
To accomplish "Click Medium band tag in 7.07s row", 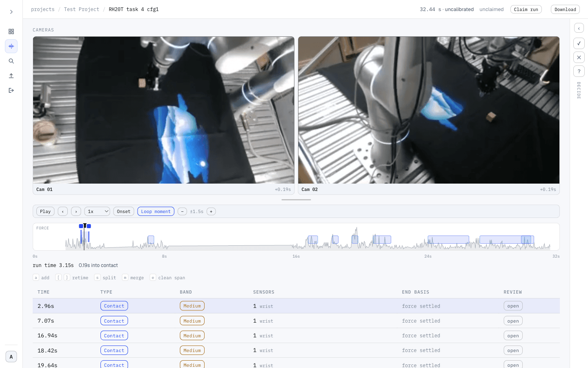I will tap(192, 321).
